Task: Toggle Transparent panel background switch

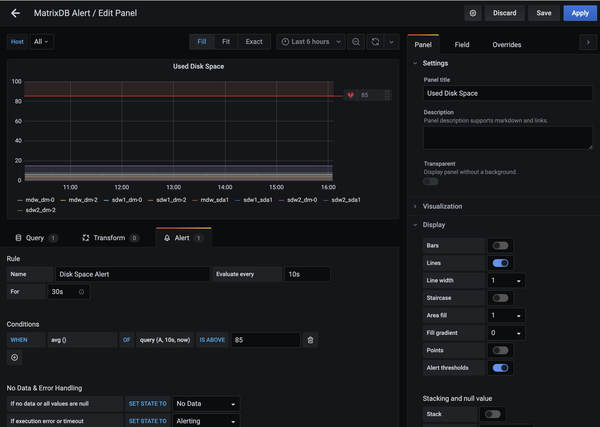Action: point(431,181)
